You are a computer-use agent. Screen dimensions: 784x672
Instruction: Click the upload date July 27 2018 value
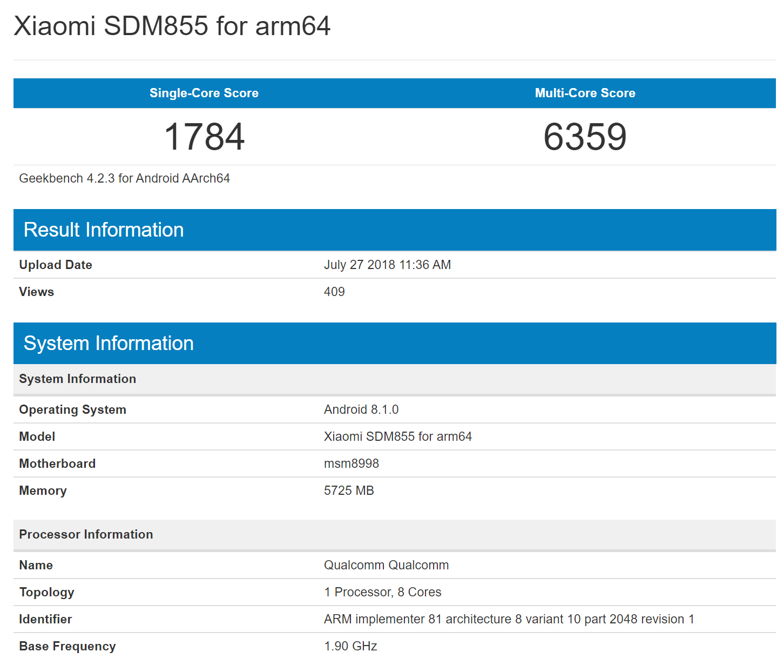click(387, 265)
